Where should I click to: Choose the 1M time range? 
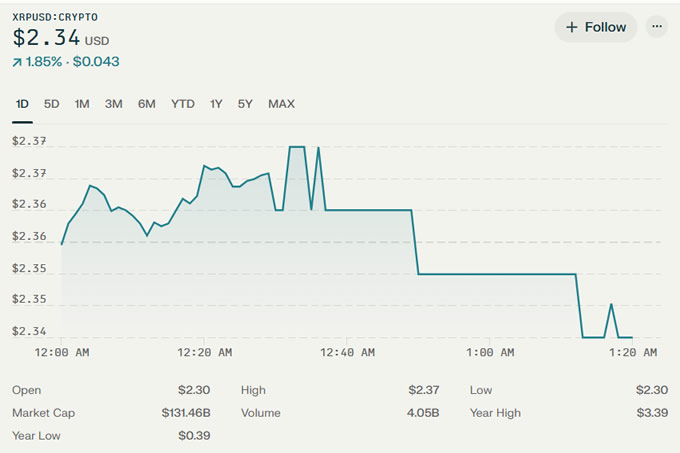coord(82,104)
